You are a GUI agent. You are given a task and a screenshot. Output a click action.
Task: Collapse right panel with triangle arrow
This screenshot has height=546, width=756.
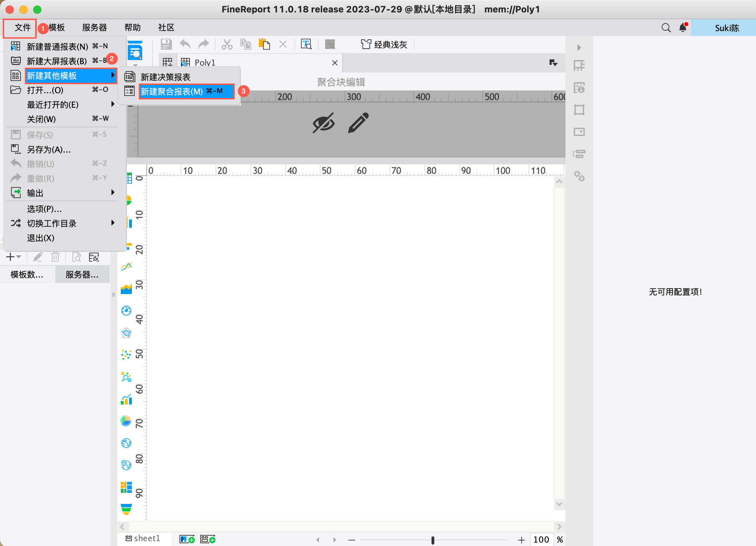[579, 47]
